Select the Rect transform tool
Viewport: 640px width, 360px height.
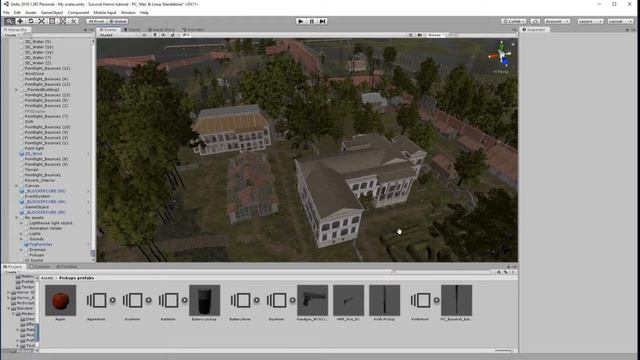tap(52, 21)
